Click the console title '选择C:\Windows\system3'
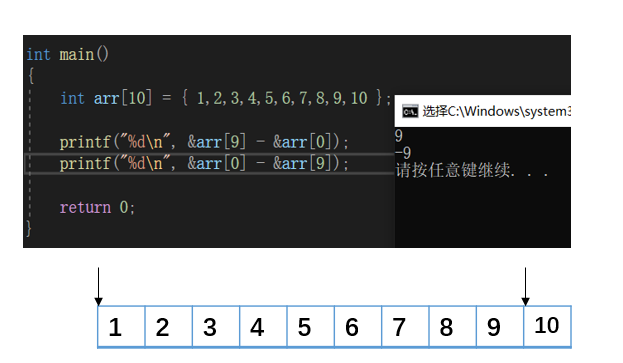 (496, 111)
